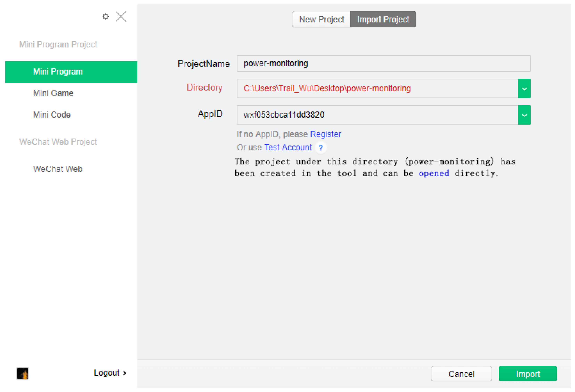Expand the Directory dropdown arrow
The height and width of the screenshot is (392, 575).
(524, 89)
